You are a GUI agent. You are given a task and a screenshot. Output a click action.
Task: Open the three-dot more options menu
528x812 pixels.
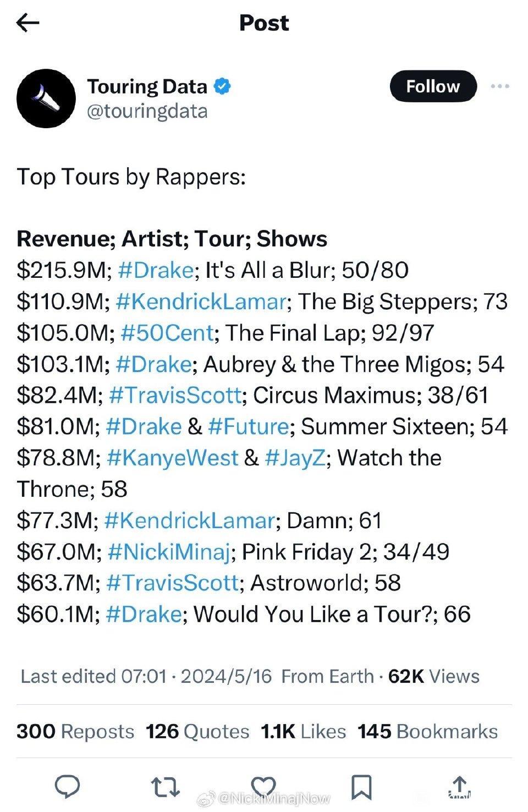[x=499, y=86]
